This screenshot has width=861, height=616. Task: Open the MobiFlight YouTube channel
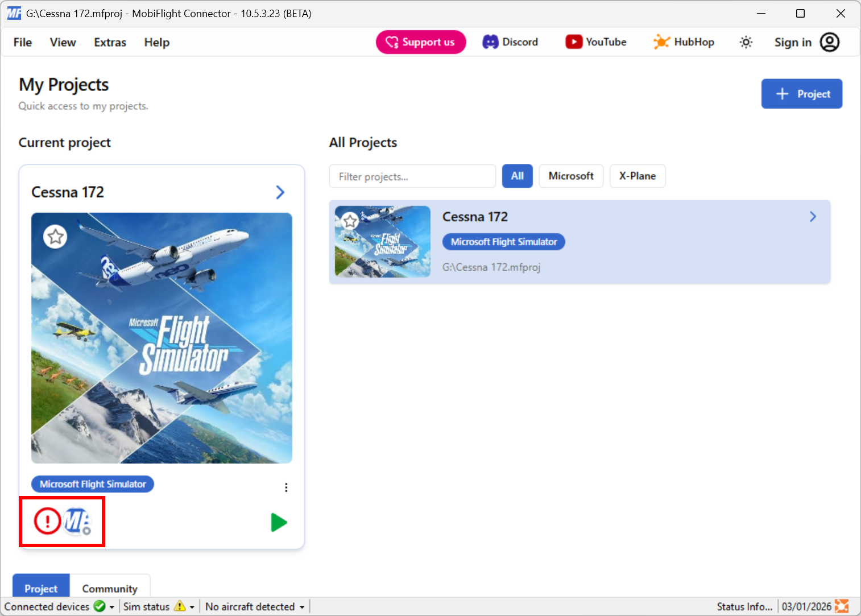click(x=595, y=42)
